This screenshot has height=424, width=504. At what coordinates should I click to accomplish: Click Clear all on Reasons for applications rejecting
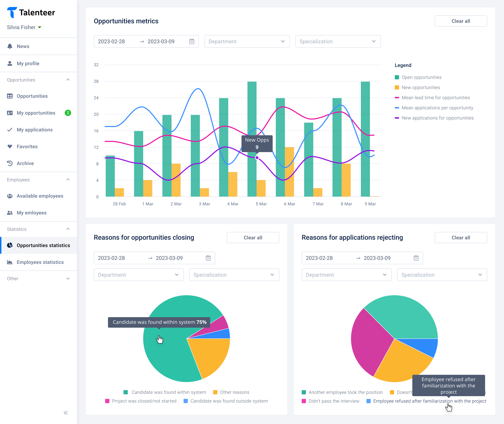pos(461,237)
